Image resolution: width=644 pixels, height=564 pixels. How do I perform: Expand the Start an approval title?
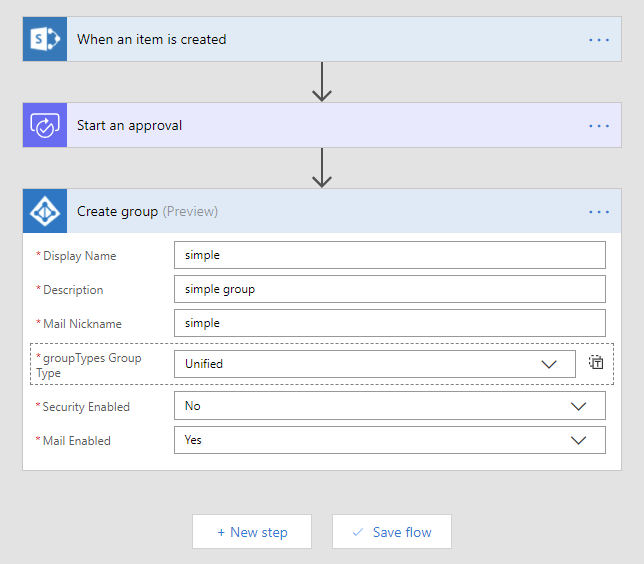point(130,126)
